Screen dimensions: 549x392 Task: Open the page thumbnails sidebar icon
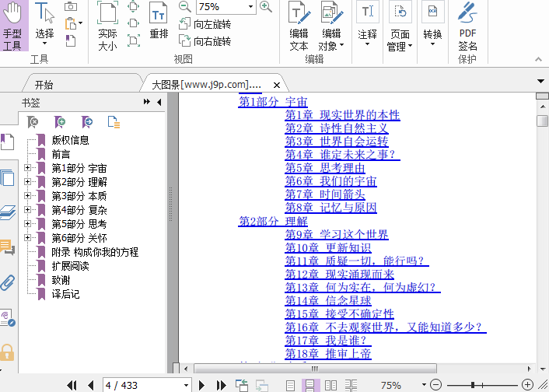7,178
